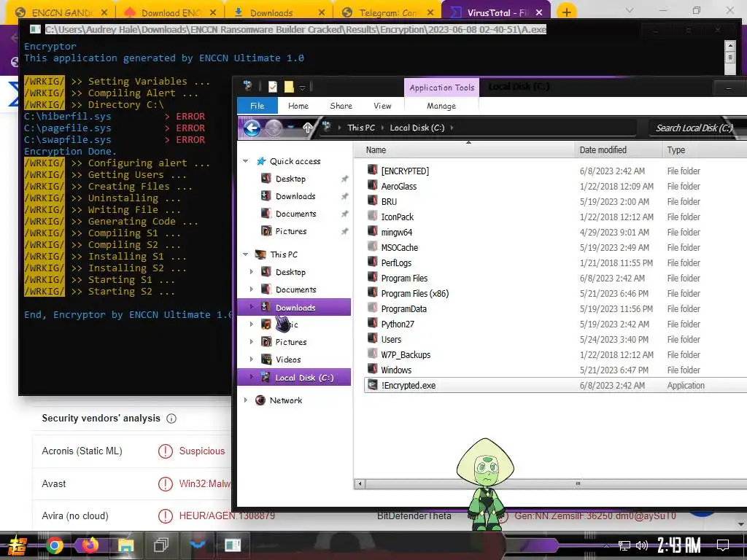Click Local Disk (C:) in the address breadcrumb
Image resolution: width=747 pixels, height=560 pixels.
417,128
